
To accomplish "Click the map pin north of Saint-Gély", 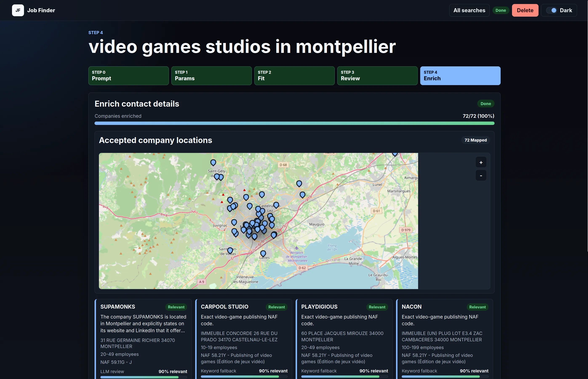I will click(x=213, y=162).
